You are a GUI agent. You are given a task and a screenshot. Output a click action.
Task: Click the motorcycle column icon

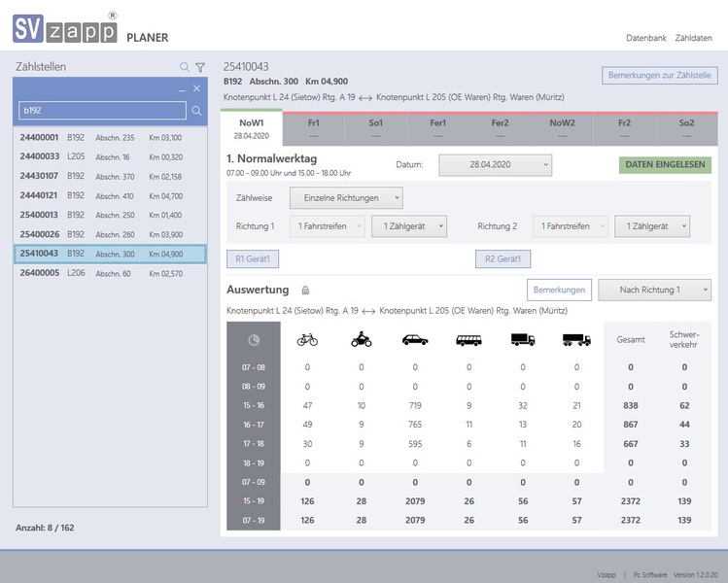362,340
